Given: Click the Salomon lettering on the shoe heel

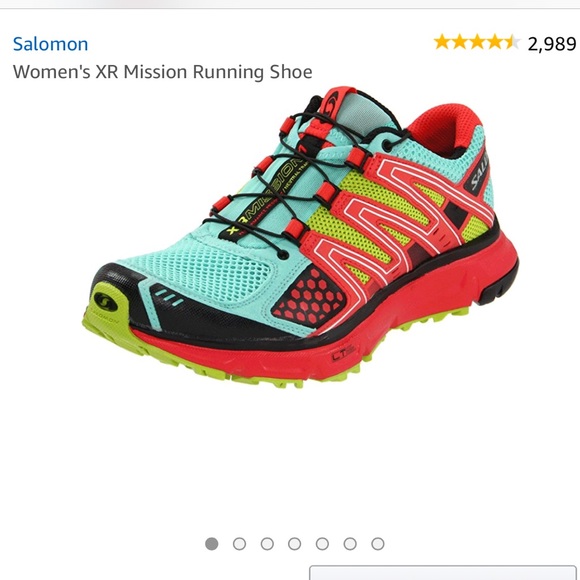Looking at the screenshot, I should pyautogui.click(x=480, y=172).
